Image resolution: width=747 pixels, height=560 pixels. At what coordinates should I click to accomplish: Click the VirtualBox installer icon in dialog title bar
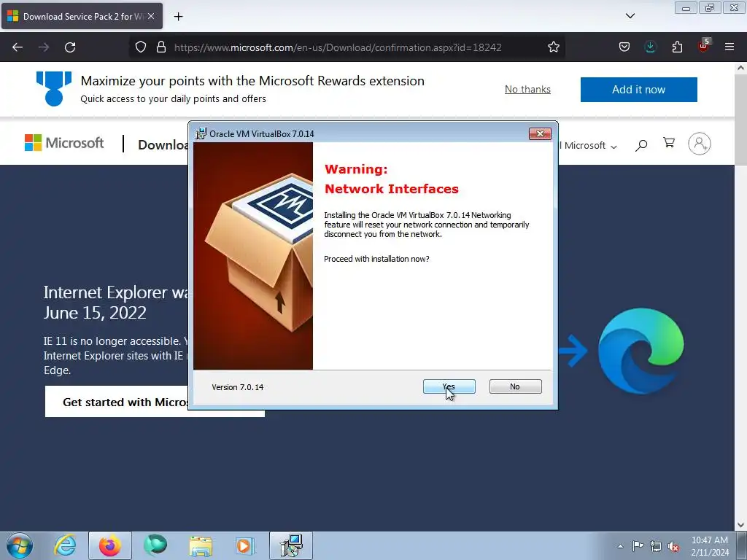tap(201, 134)
